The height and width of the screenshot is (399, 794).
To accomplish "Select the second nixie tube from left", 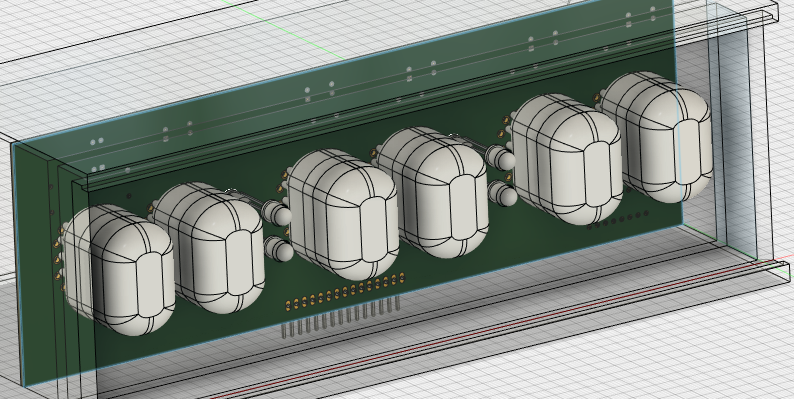I will 209,248.
